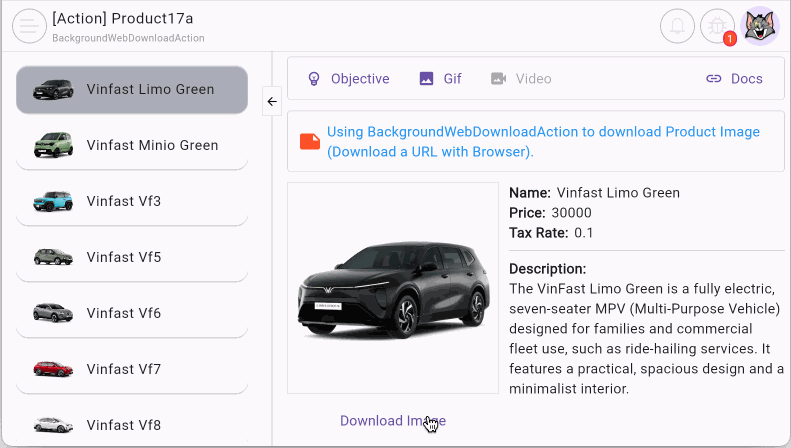Click the orange note icon
791x448 pixels.
point(310,142)
